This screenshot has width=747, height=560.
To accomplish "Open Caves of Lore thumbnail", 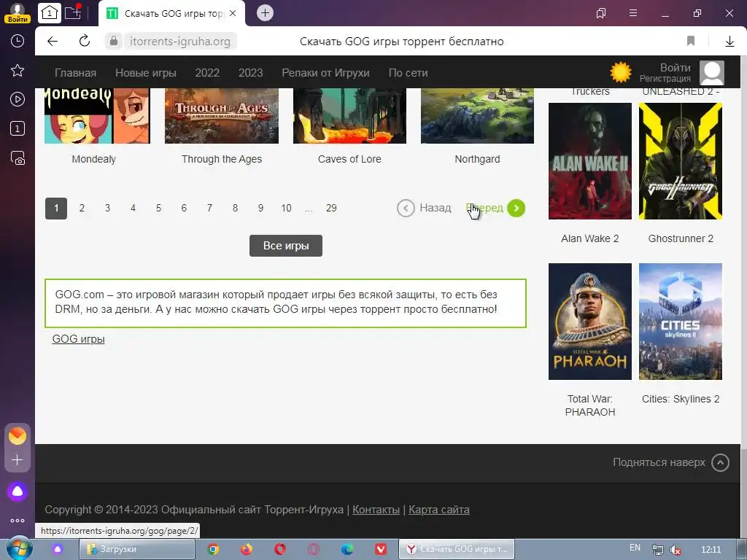I will pos(349,116).
